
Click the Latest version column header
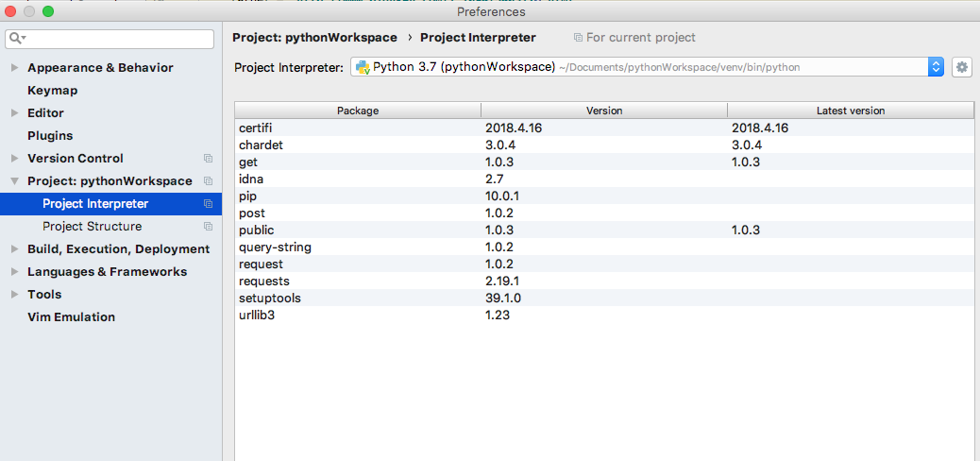(850, 111)
